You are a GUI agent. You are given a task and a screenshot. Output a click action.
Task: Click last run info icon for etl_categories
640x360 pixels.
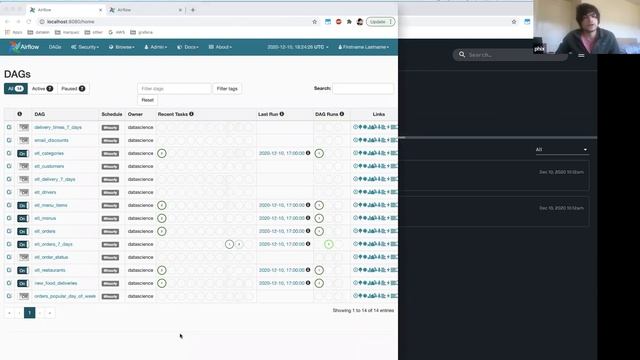pos(308,153)
